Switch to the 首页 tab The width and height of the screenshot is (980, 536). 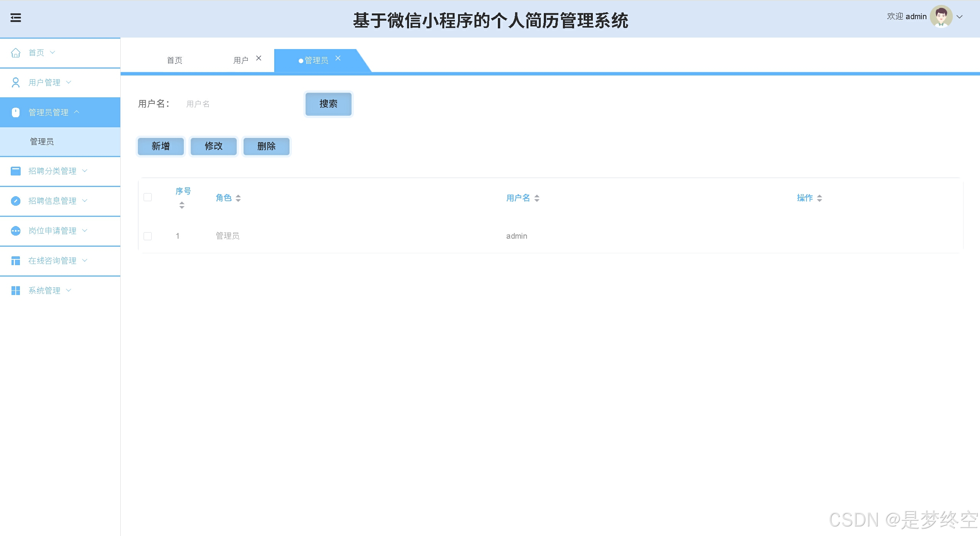coord(175,60)
